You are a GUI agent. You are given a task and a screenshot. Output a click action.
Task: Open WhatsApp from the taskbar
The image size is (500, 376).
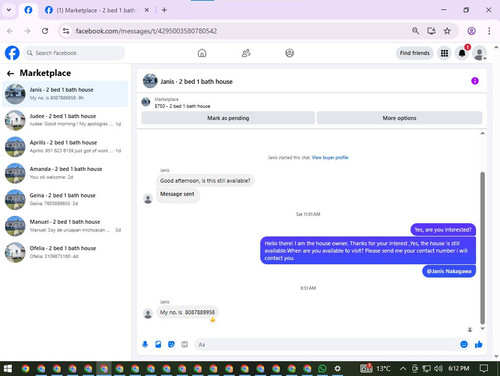click(322, 368)
